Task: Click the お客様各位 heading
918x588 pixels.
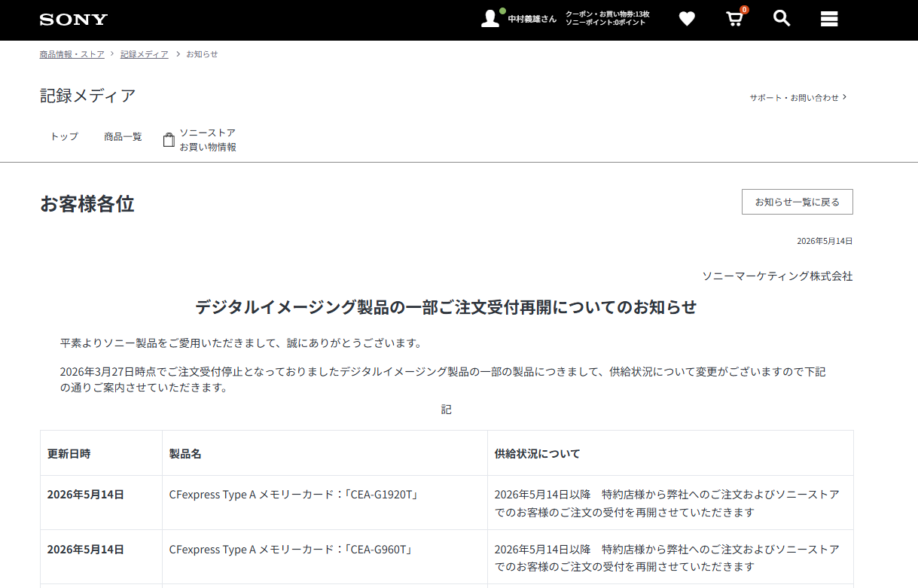Action: pos(87,204)
